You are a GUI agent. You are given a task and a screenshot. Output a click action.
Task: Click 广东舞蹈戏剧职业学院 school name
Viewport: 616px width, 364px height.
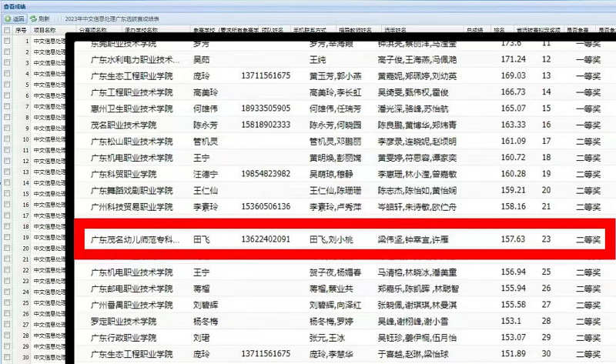pos(132,190)
